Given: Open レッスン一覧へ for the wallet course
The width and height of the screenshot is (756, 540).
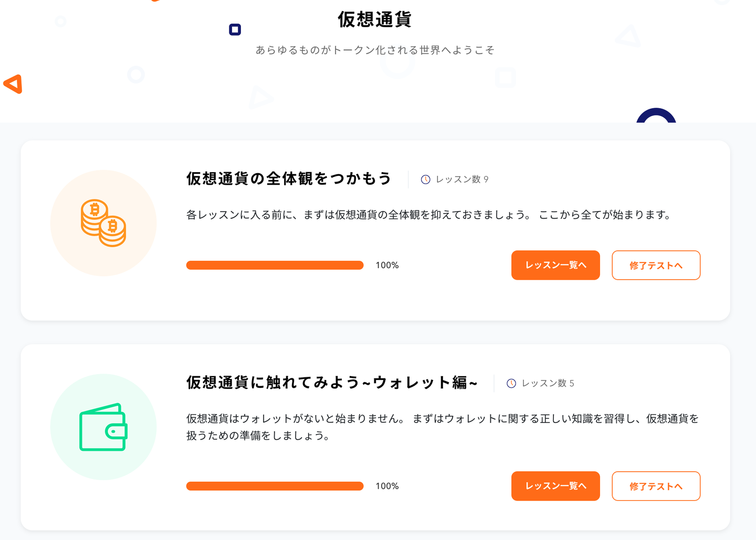Looking at the screenshot, I should 555,486.
